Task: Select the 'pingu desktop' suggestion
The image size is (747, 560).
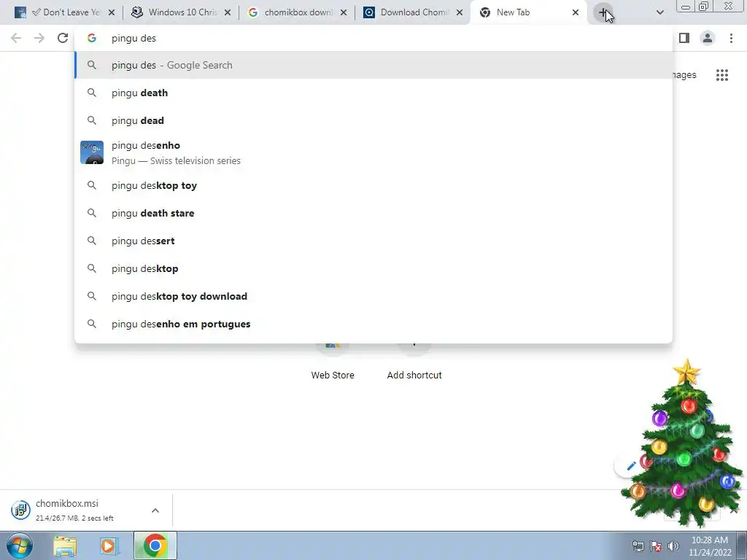Action: click(373, 268)
